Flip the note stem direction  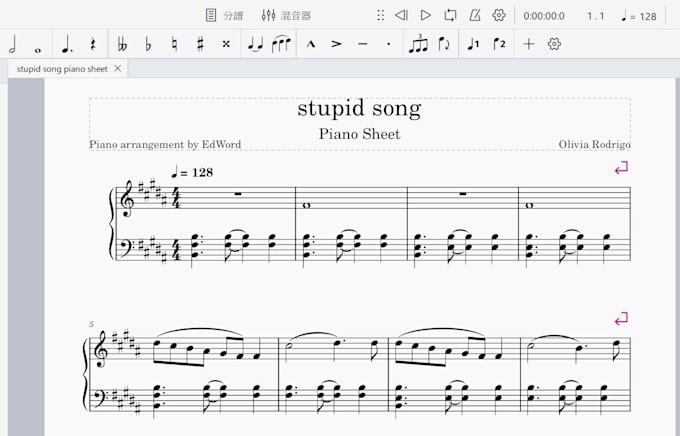[x=444, y=44]
